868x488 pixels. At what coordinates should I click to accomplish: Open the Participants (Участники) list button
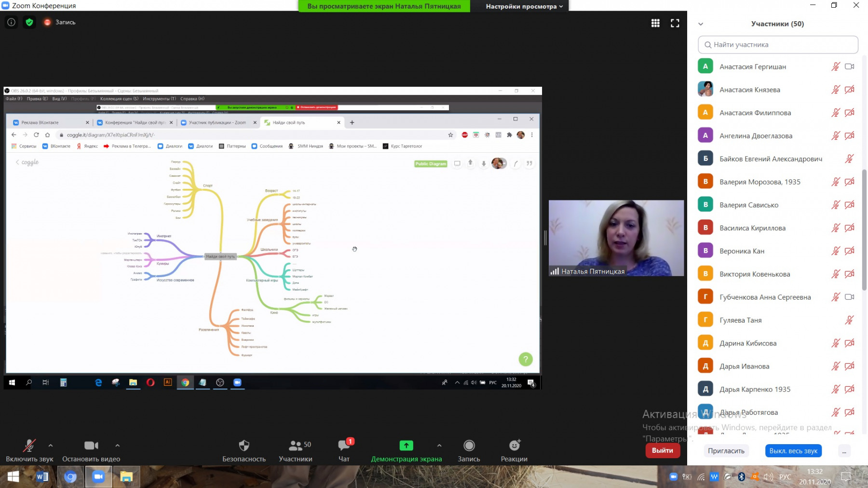(295, 450)
